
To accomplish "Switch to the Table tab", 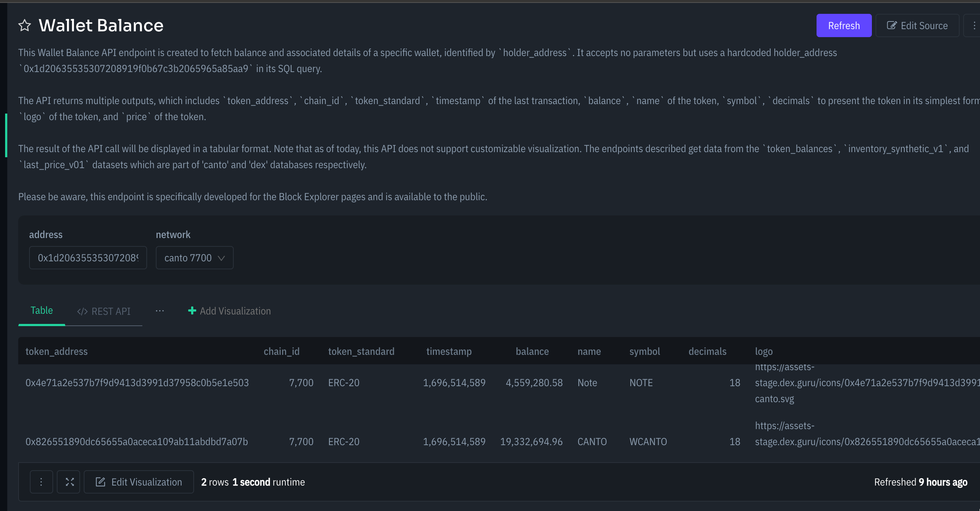I will click(42, 310).
